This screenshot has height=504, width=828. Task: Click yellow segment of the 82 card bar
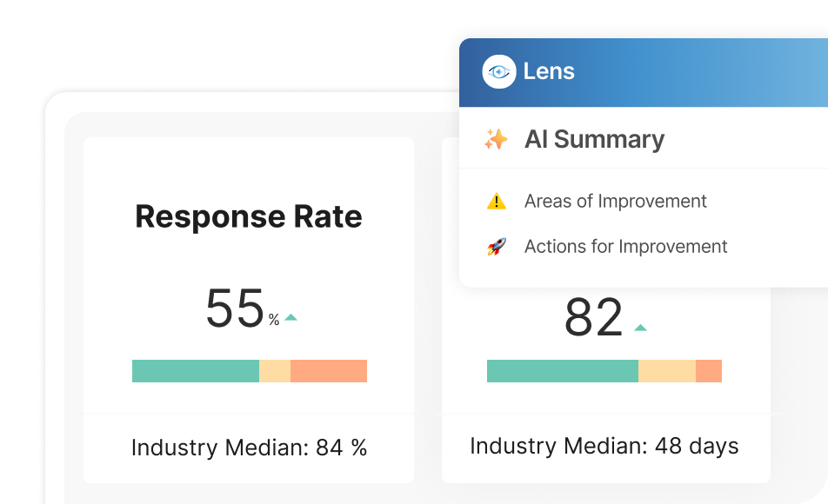(x=667, y=371)
